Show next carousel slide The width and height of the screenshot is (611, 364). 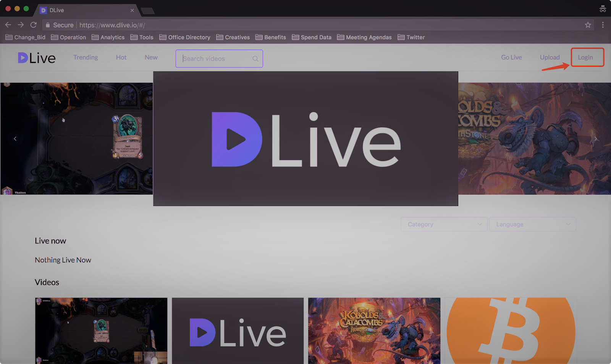[x=596, y=139]
